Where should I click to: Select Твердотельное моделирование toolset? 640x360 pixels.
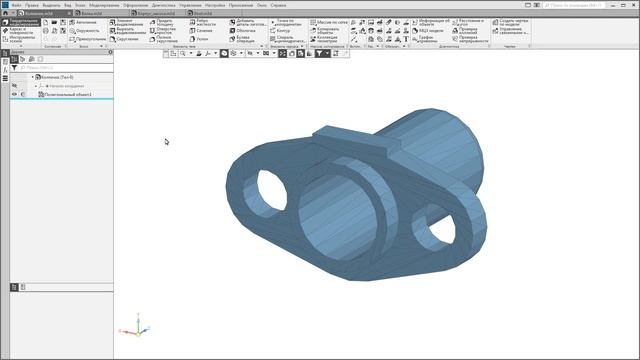[x=21, y=22]
